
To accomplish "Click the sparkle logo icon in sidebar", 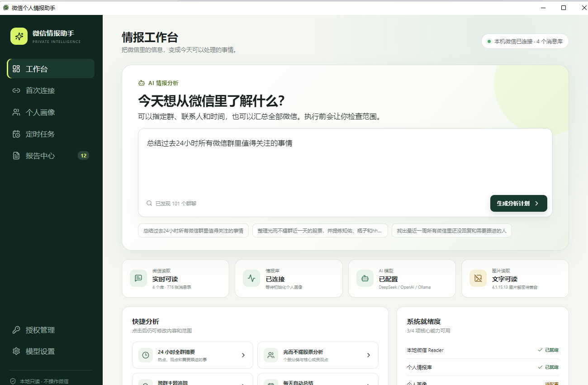I will pos(19,36).
